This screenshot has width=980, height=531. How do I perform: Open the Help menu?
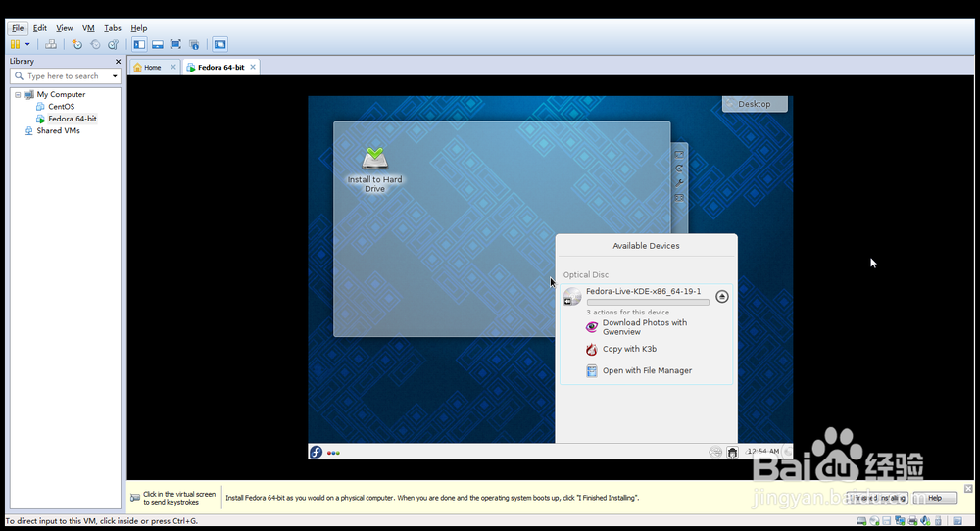tap(139, 28)
